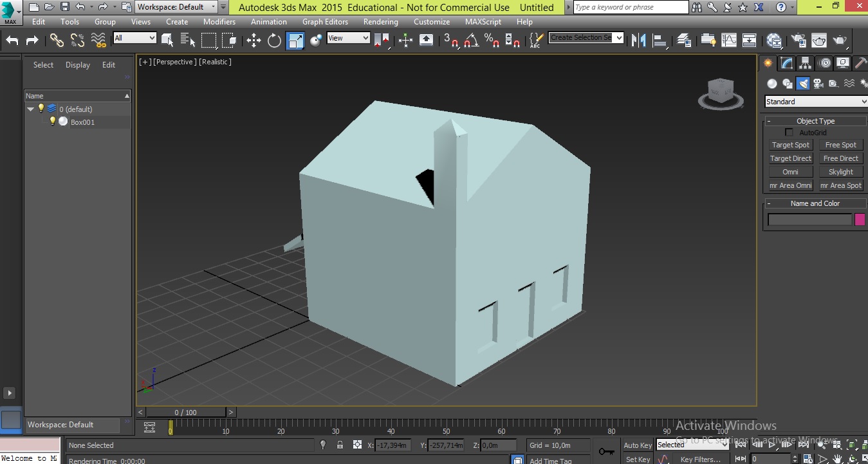
Task: Select the Move tool in main toolbar
Action: pos(254,41)
